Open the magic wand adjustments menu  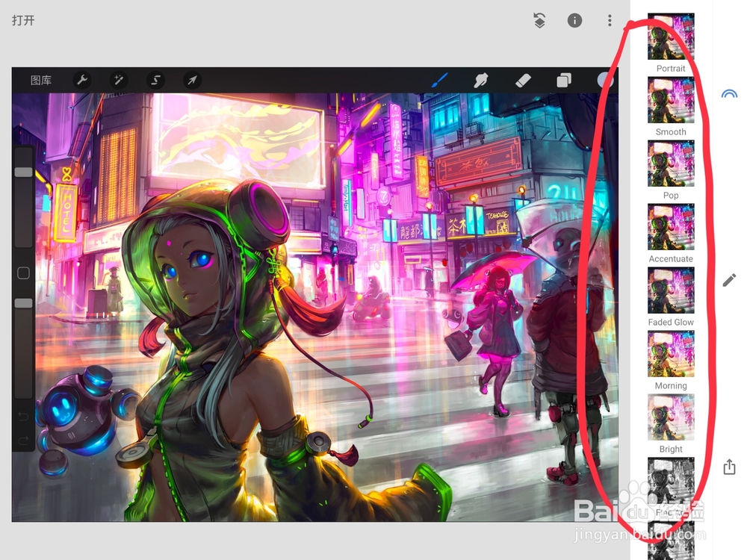click(x=119, y=80)
